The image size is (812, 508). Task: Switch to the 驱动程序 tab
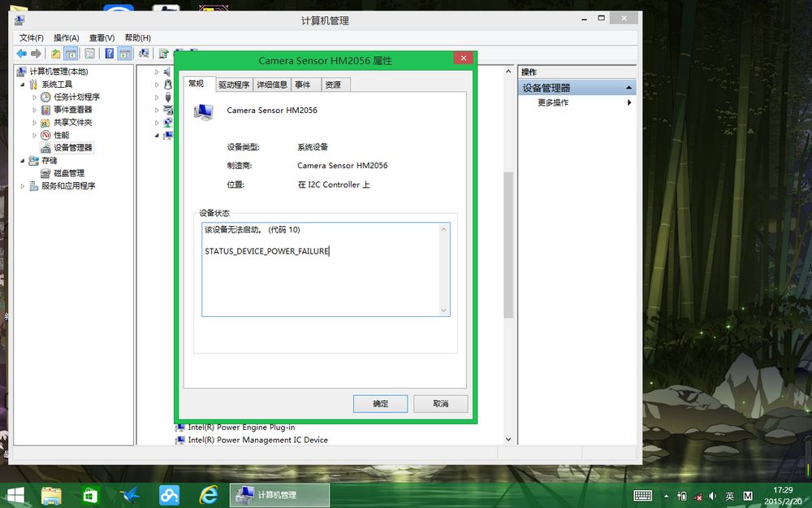click(x=234, y=85)
